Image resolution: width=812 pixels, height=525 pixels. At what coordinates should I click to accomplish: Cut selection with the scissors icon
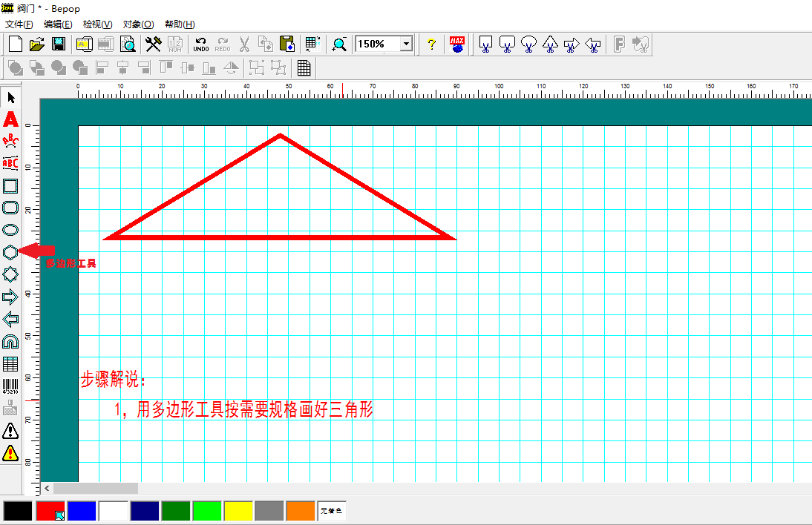(244, 44)
